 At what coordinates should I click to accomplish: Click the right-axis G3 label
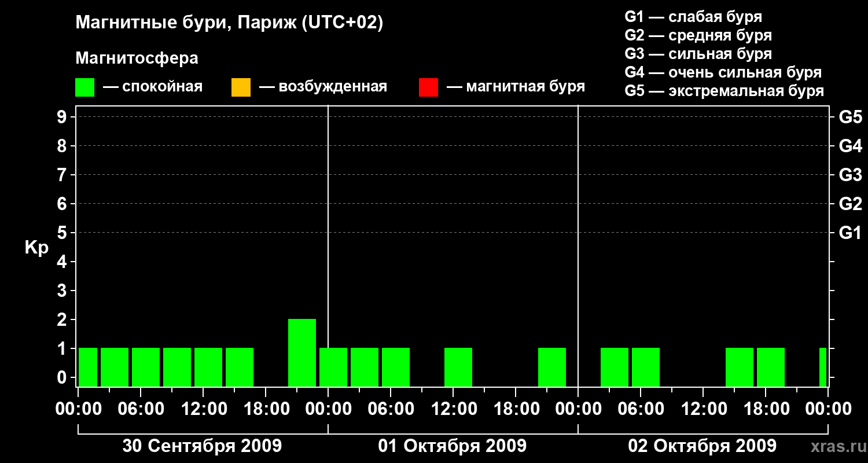click(x=850, y=175)
